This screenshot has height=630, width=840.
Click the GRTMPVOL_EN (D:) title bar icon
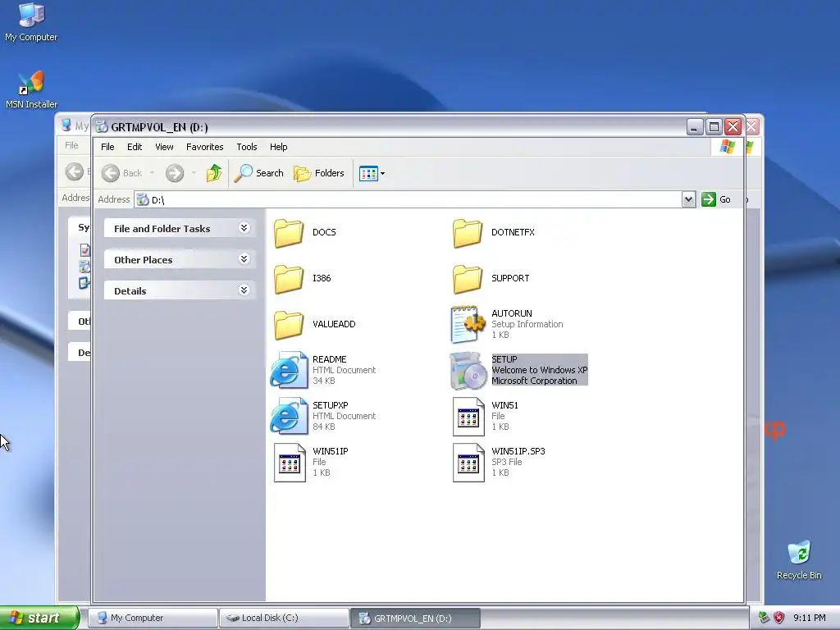tap(102, 127)
